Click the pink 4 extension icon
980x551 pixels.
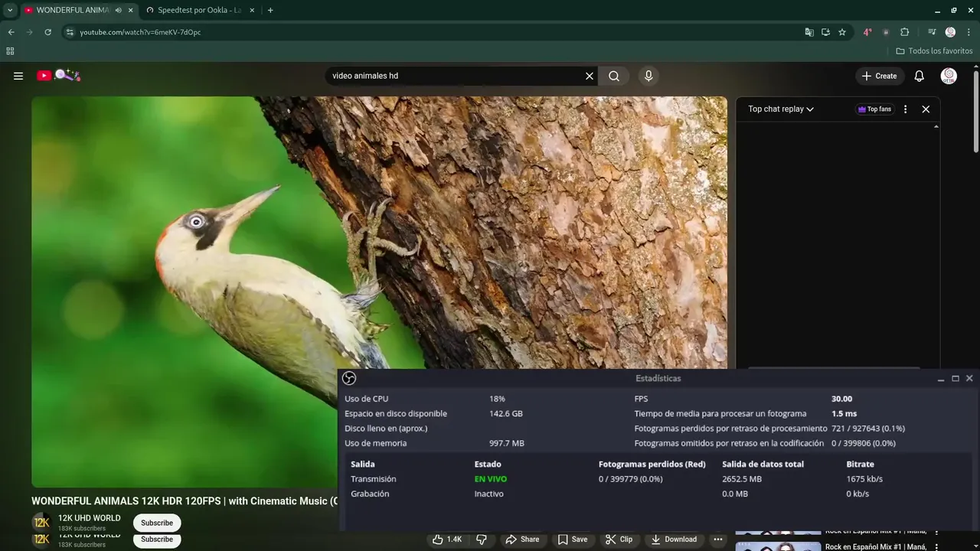click(x=867, y=32)
